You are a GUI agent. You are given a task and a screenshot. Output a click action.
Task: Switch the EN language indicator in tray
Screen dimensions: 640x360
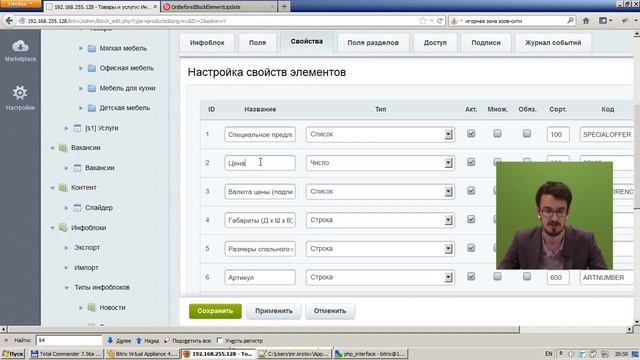click(549, 353)
